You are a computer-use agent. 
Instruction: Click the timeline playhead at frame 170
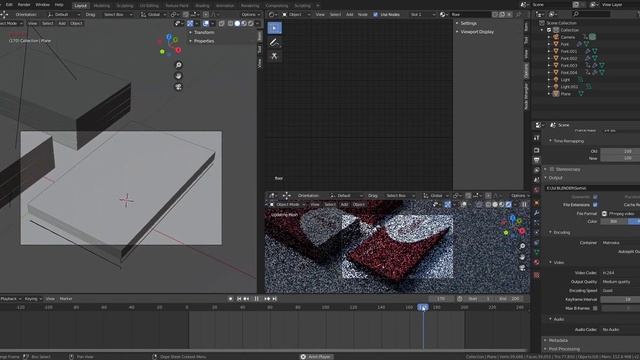(x=423, y=307)
